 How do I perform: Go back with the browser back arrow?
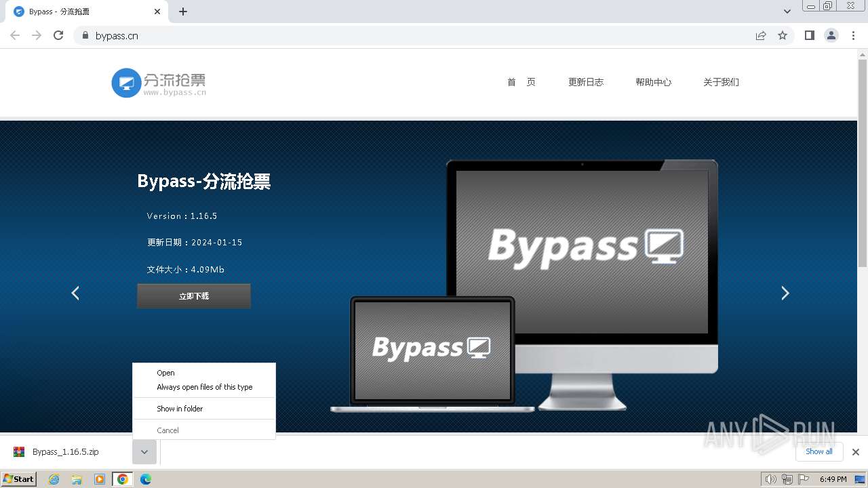point(15,35)
